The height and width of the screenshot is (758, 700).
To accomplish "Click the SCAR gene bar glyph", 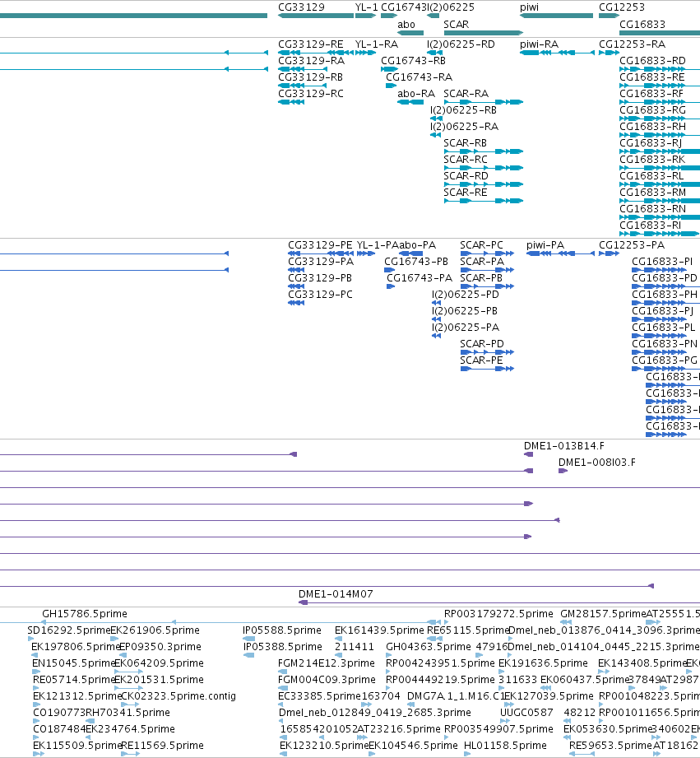I will pyautogui.click(x=483, y=33).
